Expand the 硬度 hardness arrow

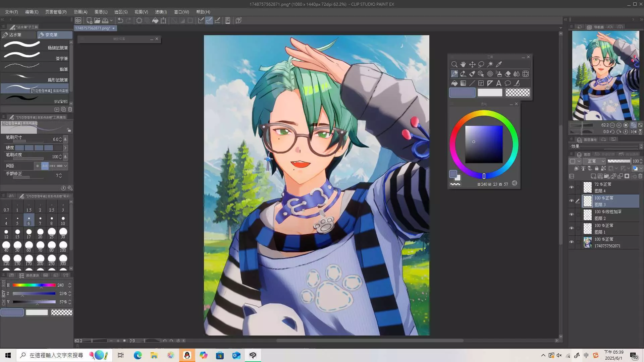(65, 148)
